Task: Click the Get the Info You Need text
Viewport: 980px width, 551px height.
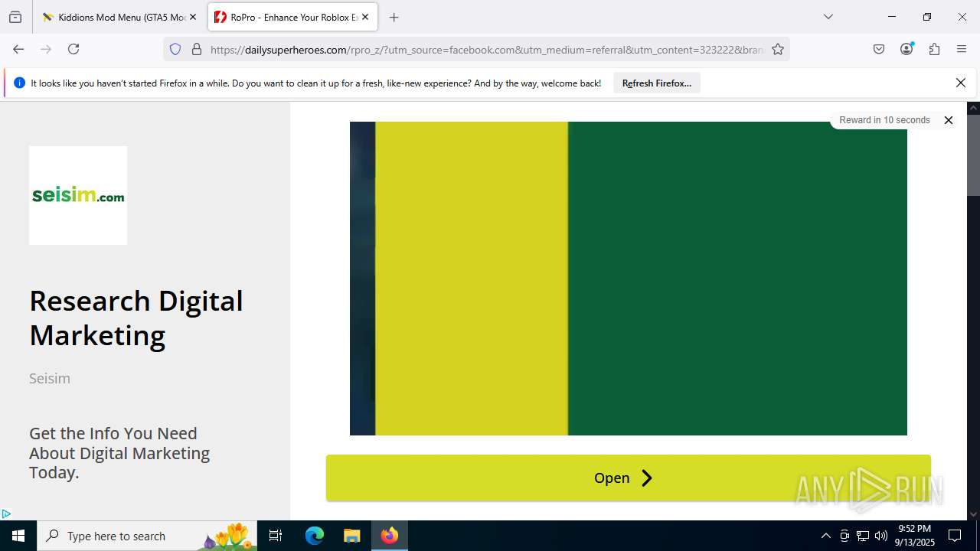Action: [x=119, y=453]
